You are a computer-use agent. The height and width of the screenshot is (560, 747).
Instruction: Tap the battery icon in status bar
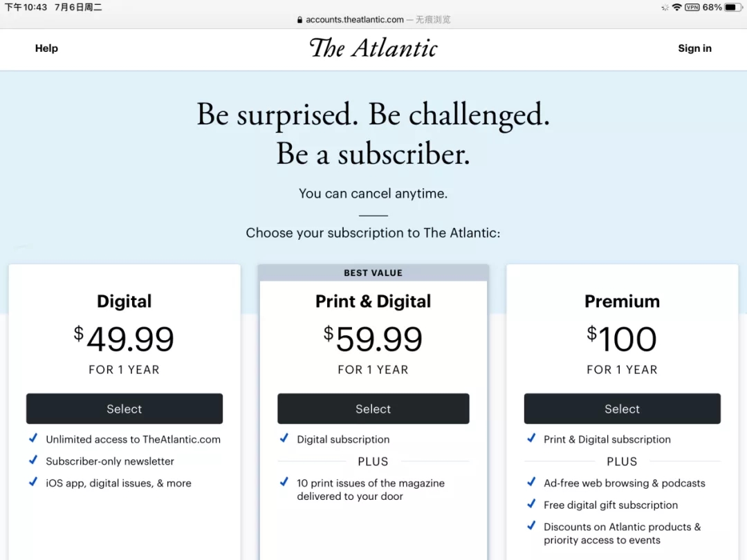pos(732,7)
